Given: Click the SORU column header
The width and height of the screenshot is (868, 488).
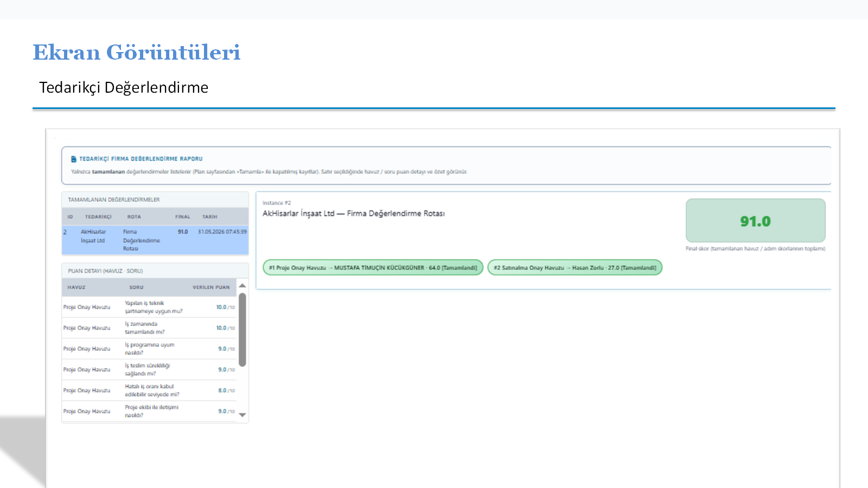Looking at the screenshot, I should [x=136, y=287].
